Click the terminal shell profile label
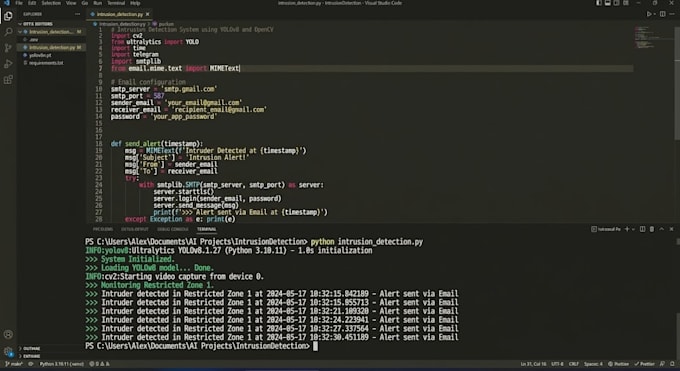Image resolution: width=680 pixels, height=371 pixels. coord(606,229)
